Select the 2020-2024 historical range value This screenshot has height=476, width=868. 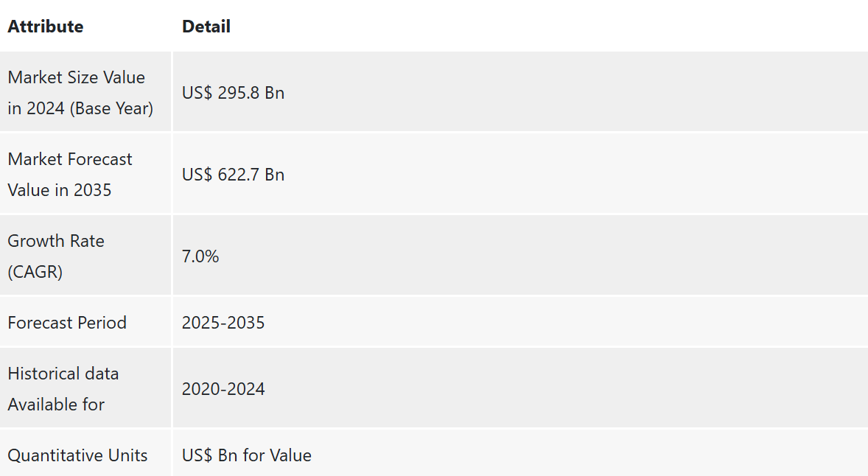click(223, 388)
